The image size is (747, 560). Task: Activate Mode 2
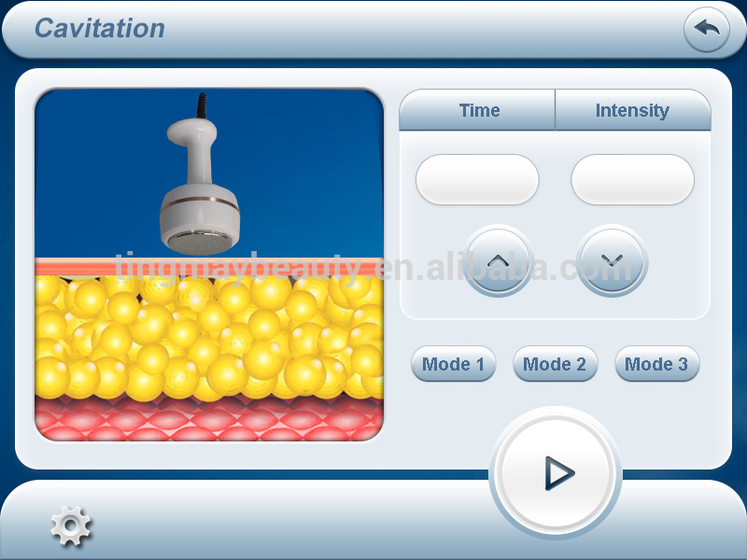pos(555,364)
